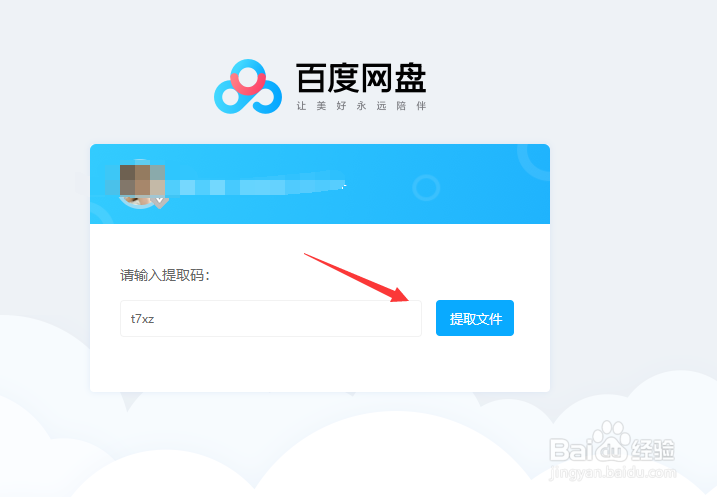Click the empty white area below the input
This screenshot has height=497, width=717.
pyautogui.click(x=320, y=364)
